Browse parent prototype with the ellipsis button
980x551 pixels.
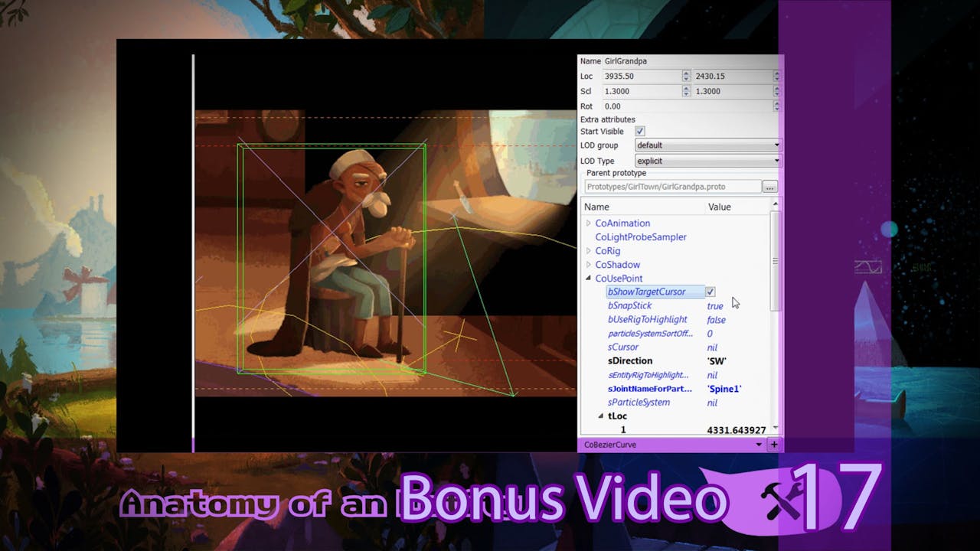[772, 186]
